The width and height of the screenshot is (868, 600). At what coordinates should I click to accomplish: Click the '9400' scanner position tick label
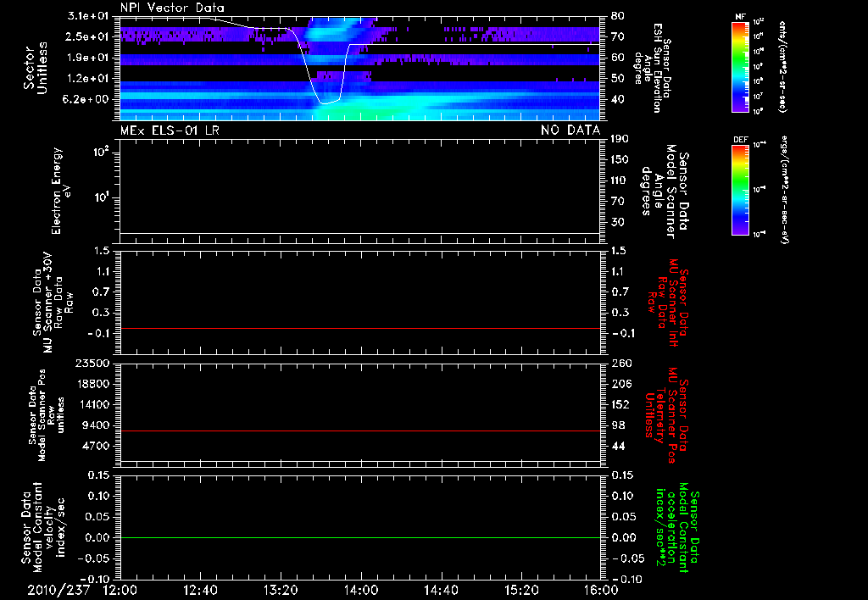96,425
